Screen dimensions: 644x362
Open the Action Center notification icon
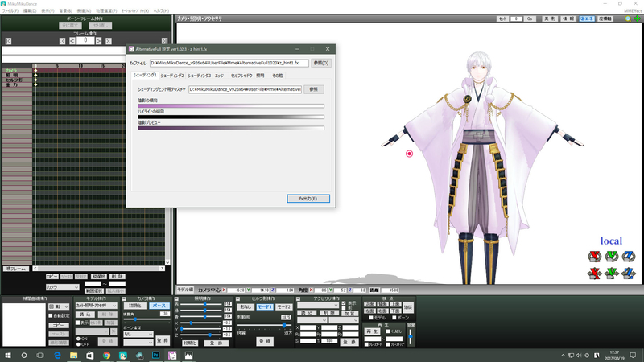point(633,355)
